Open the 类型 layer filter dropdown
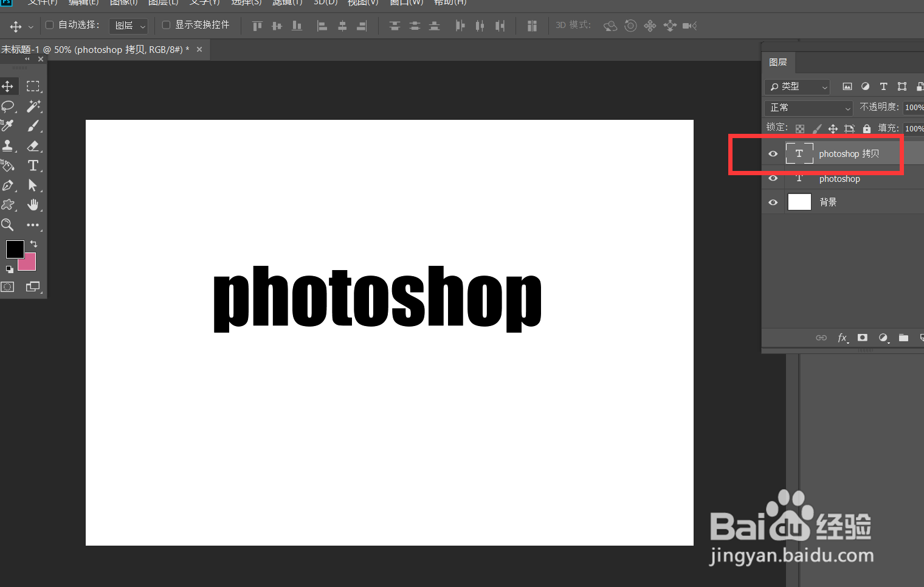Screen dimensions: 924x587 coord(798,87)
